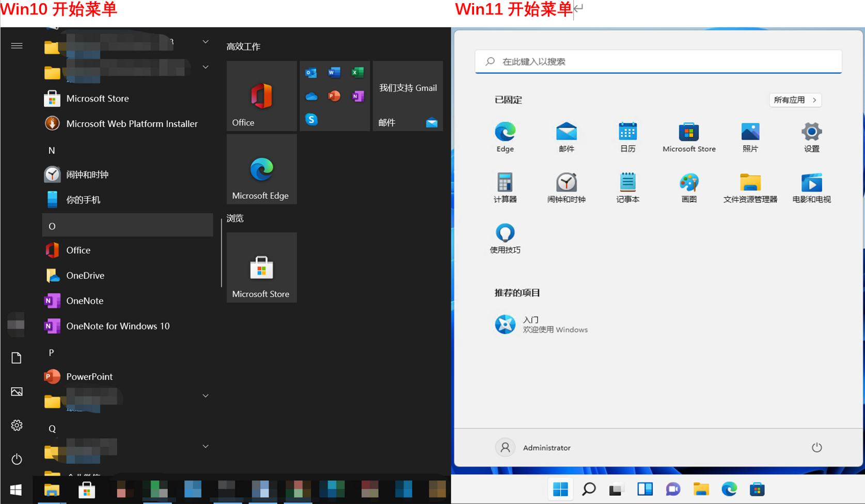Open 电影和电视 app icon
Image resolution: width=865 pixels, height=504 pixels.
(811, 187)
